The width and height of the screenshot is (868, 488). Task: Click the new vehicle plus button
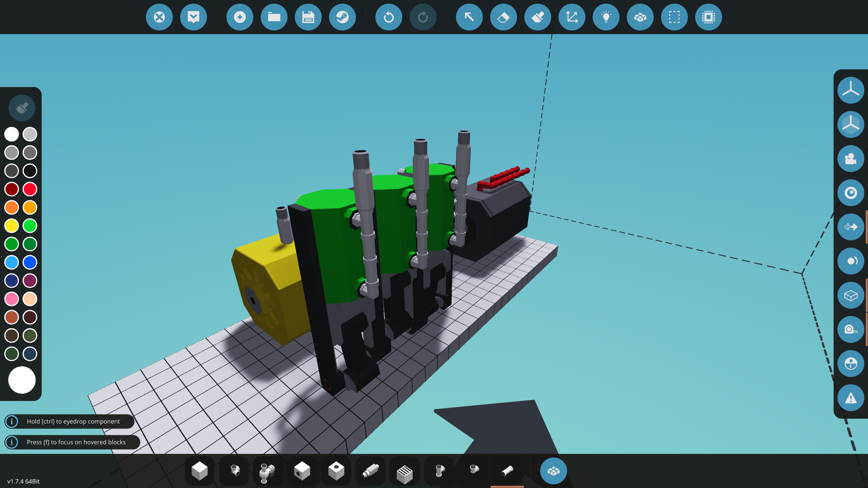coord(240,17)
